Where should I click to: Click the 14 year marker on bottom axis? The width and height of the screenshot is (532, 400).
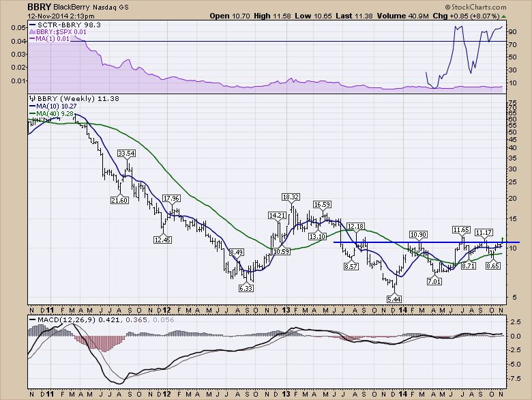[x=403, y=394]
